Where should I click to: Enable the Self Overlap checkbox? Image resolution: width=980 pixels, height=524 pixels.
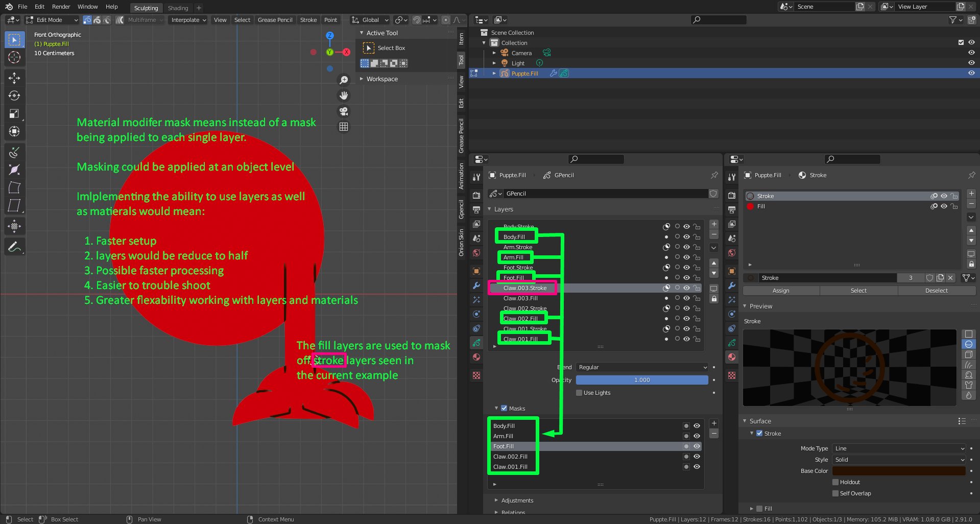(x=835, y=493)
